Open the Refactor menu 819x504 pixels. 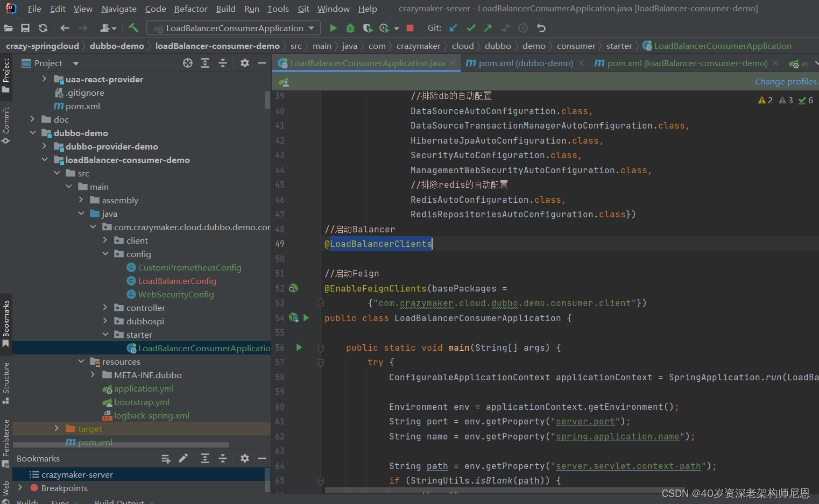click(190, 9)
